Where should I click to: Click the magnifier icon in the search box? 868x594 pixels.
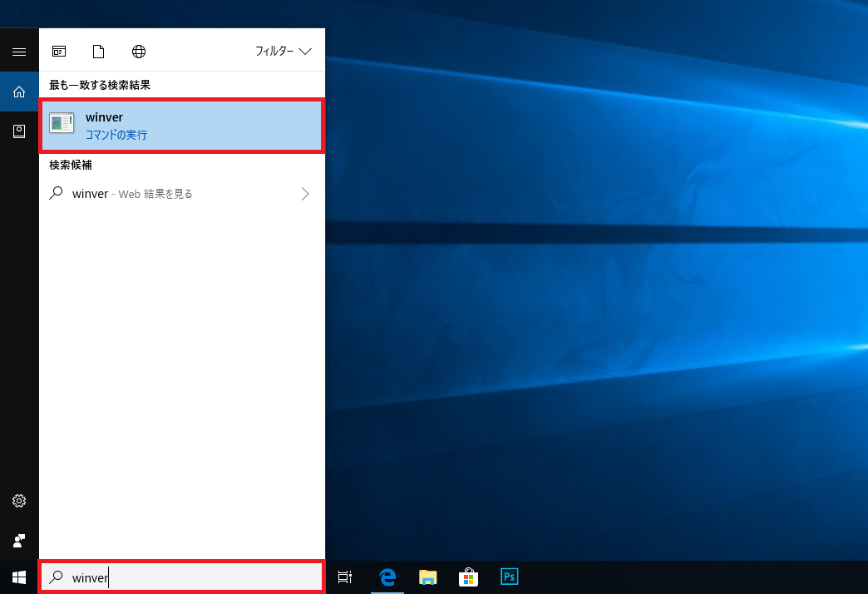56,577
